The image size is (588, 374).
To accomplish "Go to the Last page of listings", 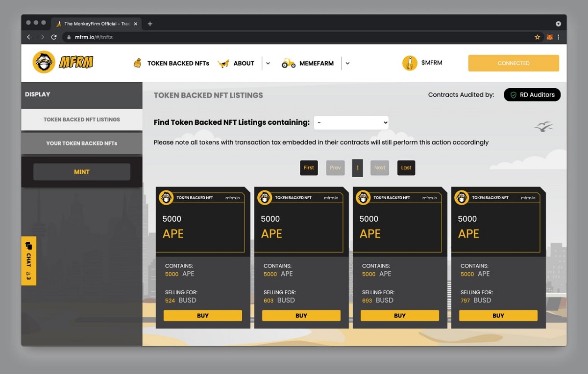I will [406, 167].
